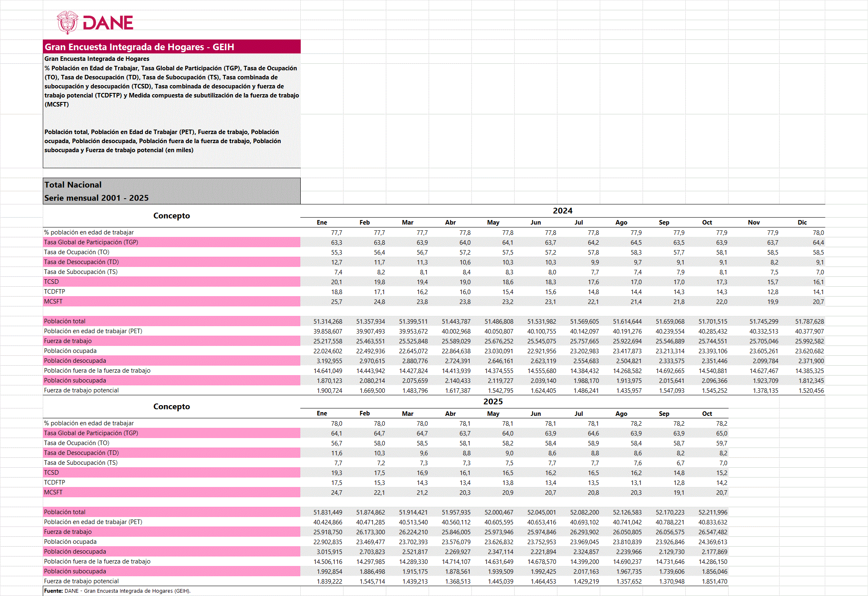Select the GEIH magenta title banner
This screenshot has width=868, height=596.
pos(172,47)
